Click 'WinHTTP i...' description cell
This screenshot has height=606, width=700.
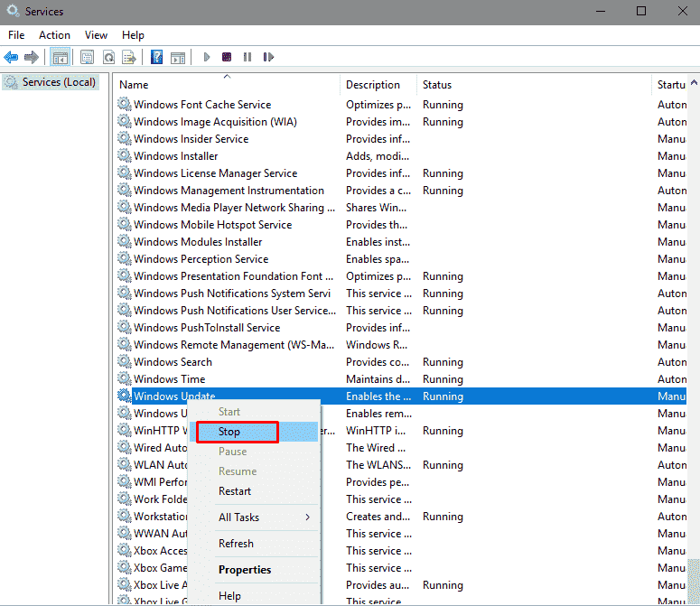(x=376, y=431)
